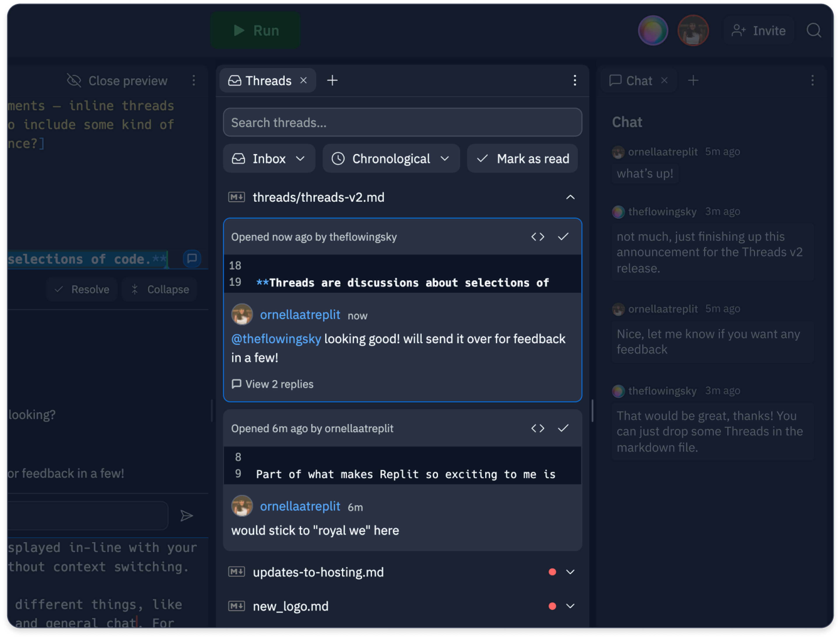Collapse the threads/threads-v2.md group
This screenshot has height=638, width=840.
[x=570, y=198]
